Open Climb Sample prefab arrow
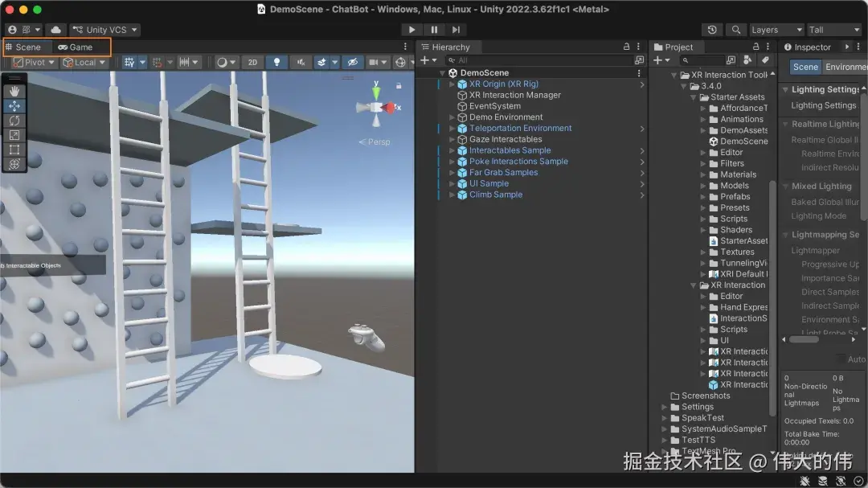This screenshot has width=868, height=488. tap(642, 195)
